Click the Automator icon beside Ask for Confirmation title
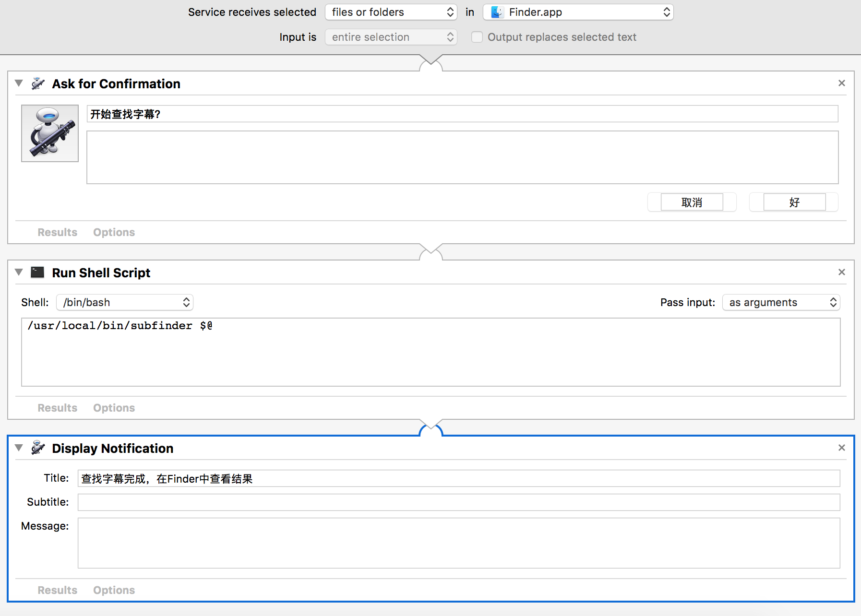 coord(38,83)
